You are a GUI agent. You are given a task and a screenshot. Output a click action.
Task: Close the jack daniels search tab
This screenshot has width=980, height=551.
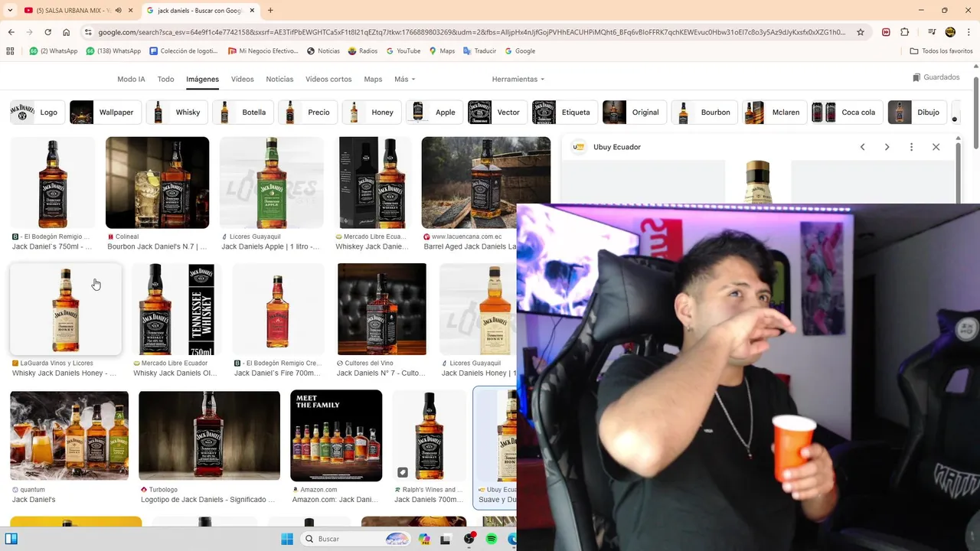pos(253,10)
